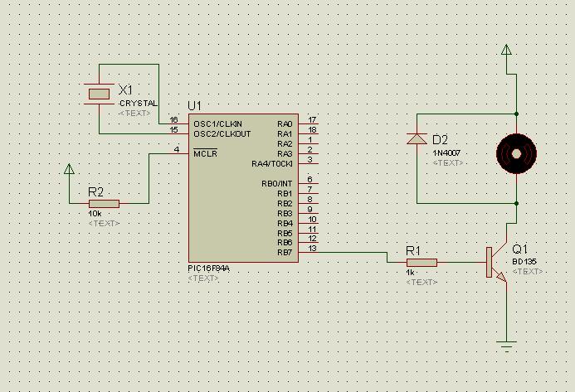Click the OSC1/CLKIN pin label

pyautogui.click(x=218, y=123)
